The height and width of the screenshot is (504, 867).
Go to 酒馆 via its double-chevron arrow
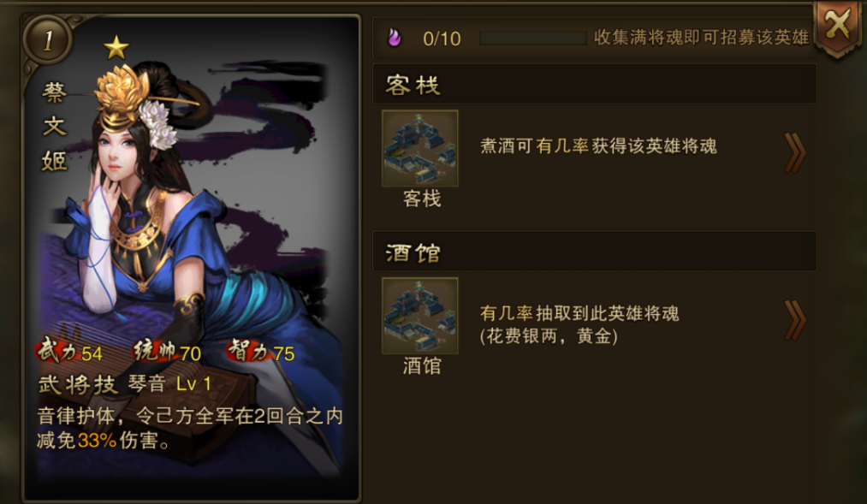[795, 320]
